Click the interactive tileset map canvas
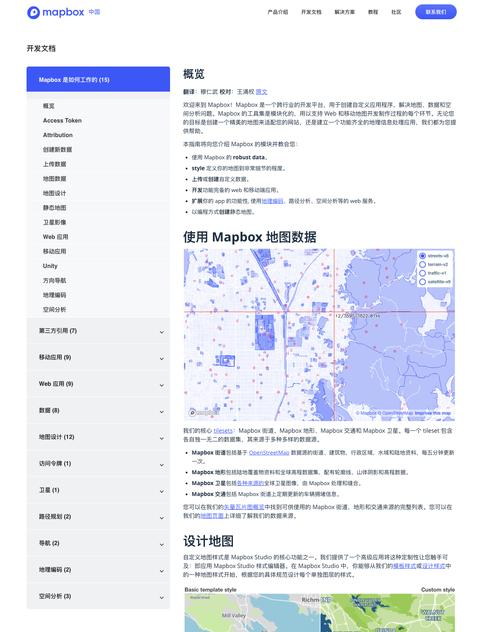Viewport: 480px width, 632px height. pos(319,335)
